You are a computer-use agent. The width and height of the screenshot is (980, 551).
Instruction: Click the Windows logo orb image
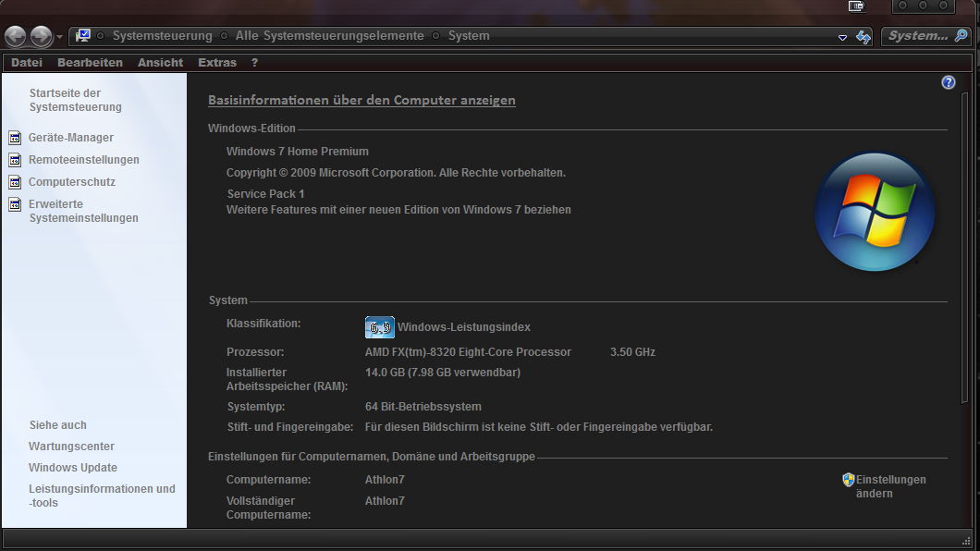pyautogui.click(x=875, y=212)
